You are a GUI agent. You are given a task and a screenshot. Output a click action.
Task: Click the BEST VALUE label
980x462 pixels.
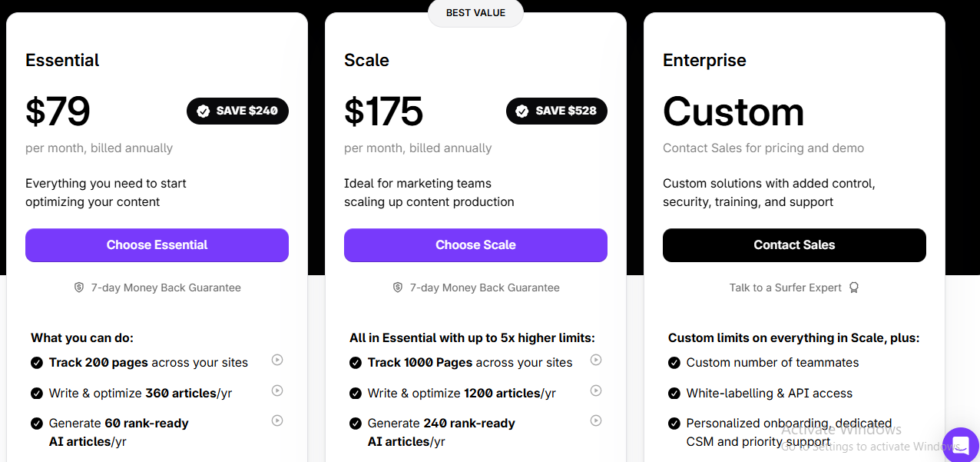[475, 13]
